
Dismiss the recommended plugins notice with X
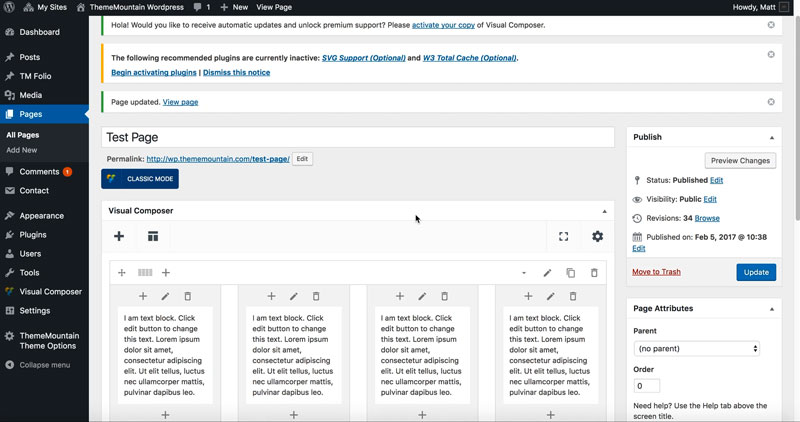pyautogui.click(x=771, y=54)
